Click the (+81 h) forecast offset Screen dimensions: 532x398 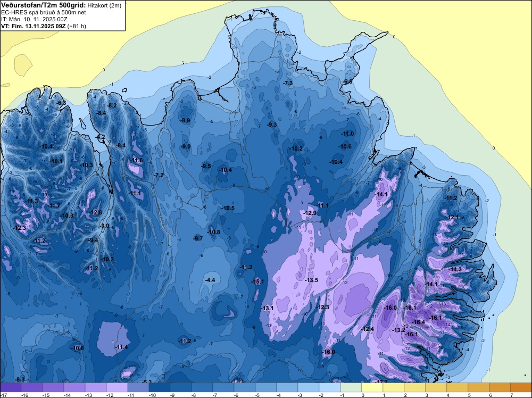tap(77, 26)
